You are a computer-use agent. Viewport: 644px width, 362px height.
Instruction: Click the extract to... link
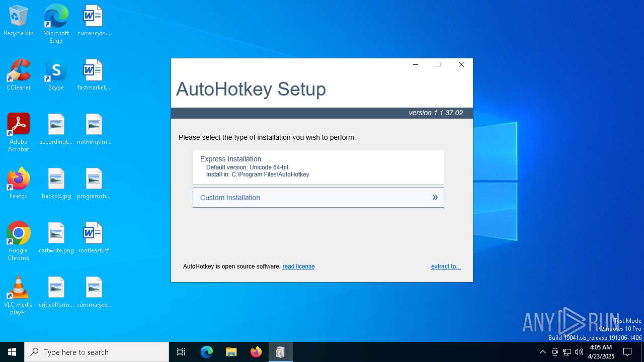tap(446, 266)
